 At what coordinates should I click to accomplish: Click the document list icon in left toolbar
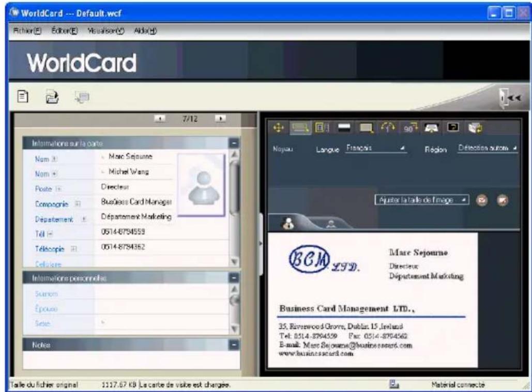23,97
